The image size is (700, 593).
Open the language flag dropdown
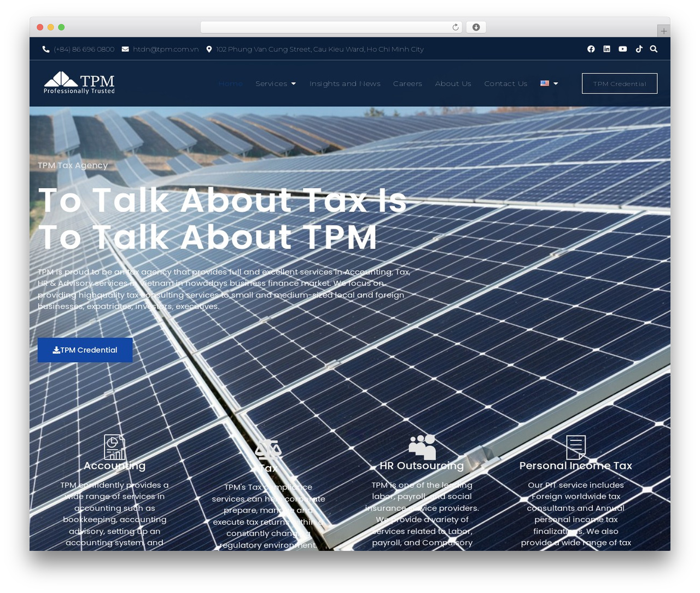pyautogui.click(x=549, y=84)
